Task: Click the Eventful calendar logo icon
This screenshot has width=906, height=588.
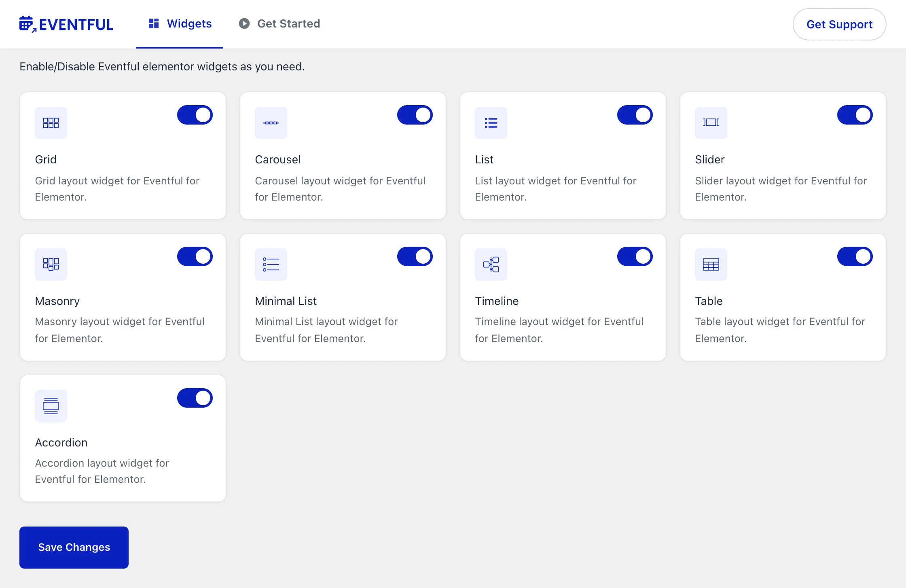Action: point(28,24)
